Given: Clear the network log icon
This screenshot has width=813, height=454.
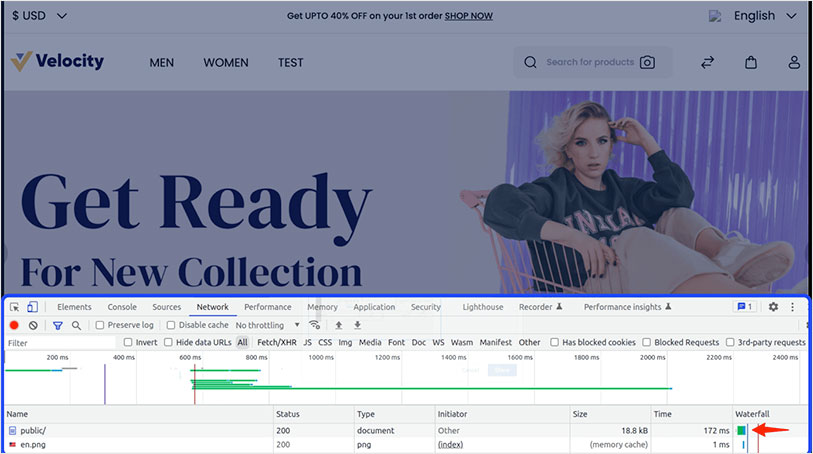Looking at the screenshot, I should 33,325.
